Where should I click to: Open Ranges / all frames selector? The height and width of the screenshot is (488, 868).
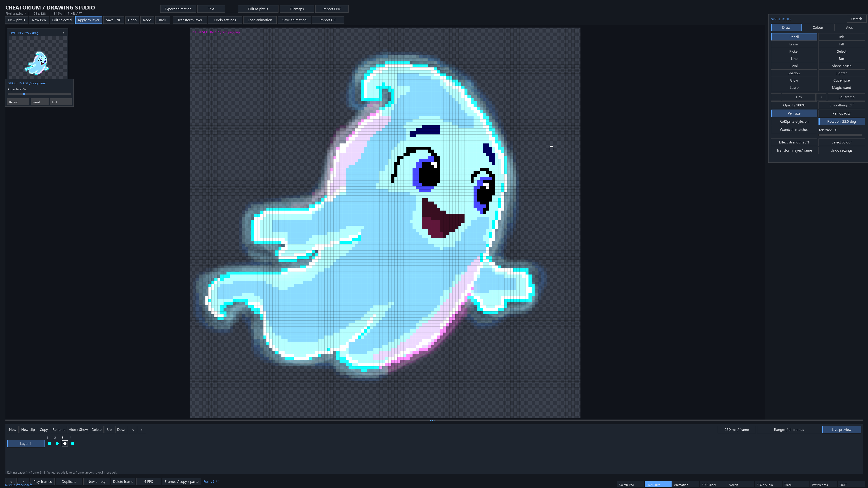click(x=788, y=430)
